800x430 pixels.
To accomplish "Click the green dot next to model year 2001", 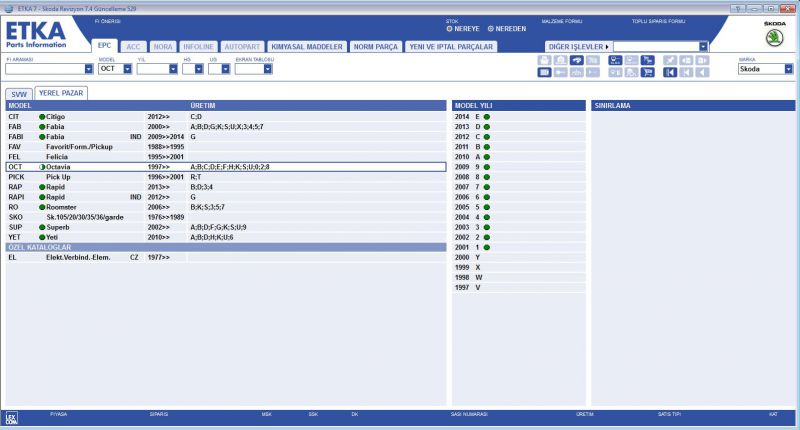I will 487,247.
